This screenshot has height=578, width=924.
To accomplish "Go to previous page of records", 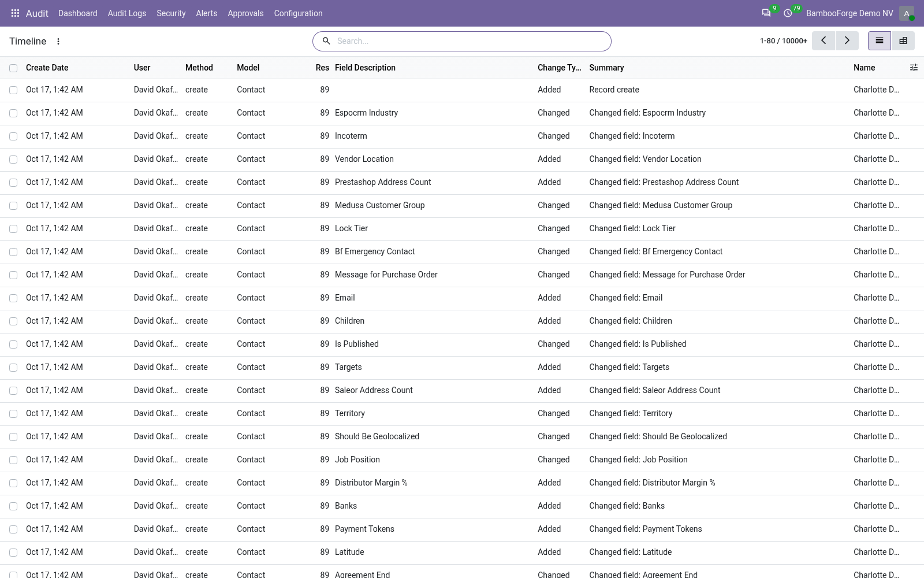I will tap(824, 40).
